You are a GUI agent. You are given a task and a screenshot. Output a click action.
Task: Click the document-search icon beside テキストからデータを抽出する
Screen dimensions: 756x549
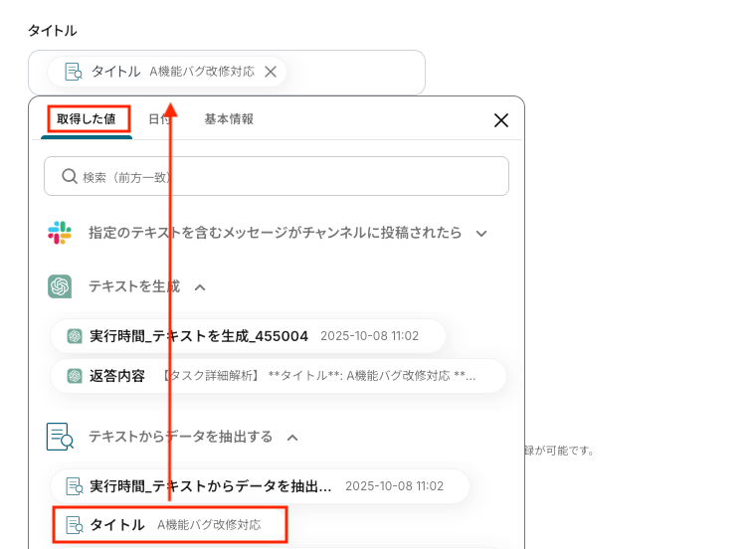60,437
